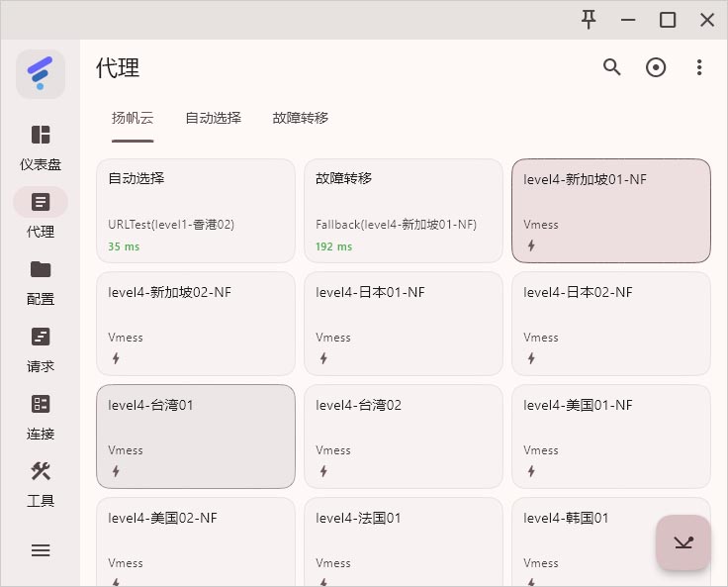Test latency lightning icon on level4-新加坡01-NF
Screen dimensions: 728x587
tap(531, 245)
